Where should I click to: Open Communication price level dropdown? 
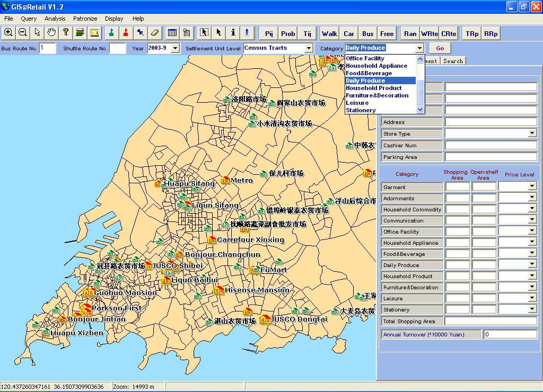(x=532, y=220)
